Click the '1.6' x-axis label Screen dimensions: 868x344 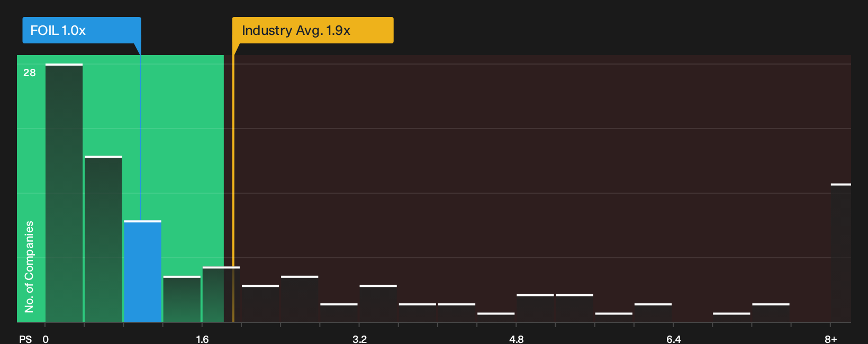tap(202, 339)
